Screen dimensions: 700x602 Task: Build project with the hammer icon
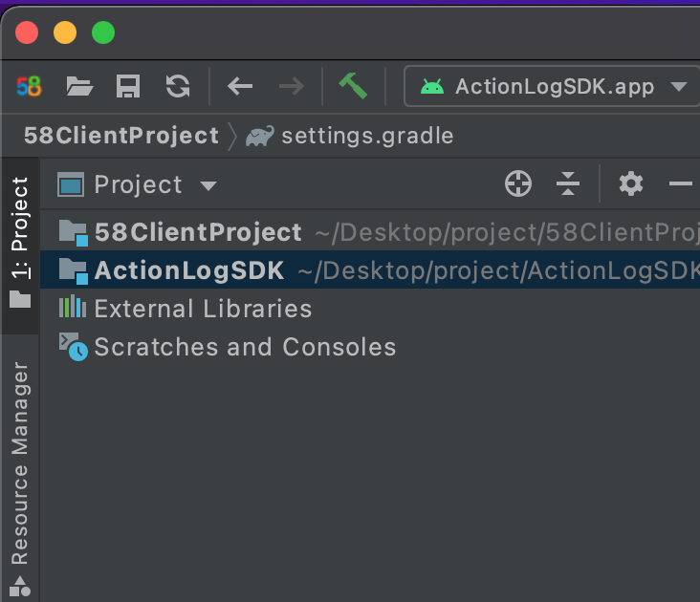(353, 86)
